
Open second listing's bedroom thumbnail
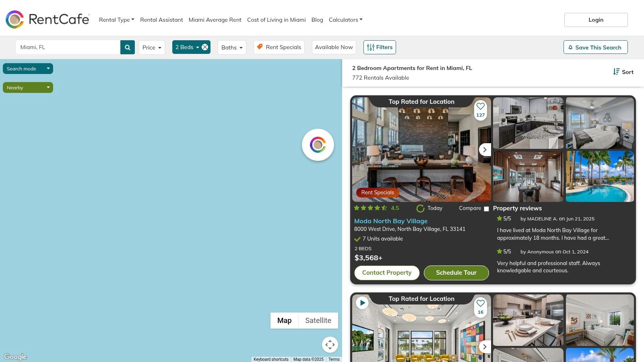(x=600, y=320)
